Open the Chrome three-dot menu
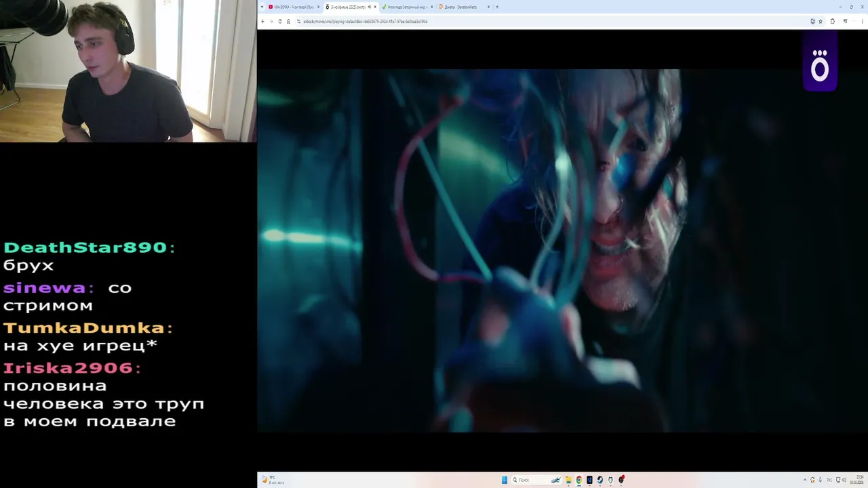Viewport: 868px width, 488px height. (x=862, y=21)
